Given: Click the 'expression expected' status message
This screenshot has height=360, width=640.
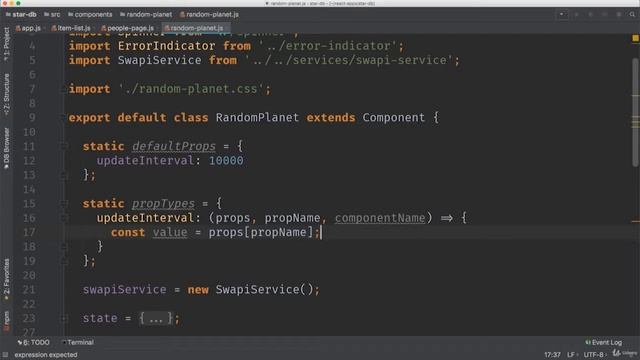Looking at the screenshot, I should point(46,355).
